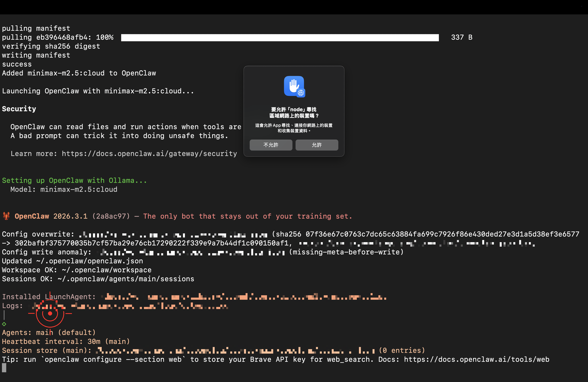The height and width of the screenshot is (382, 588).
Task: Click the 'success' status line
Action: tap(17, 64)
